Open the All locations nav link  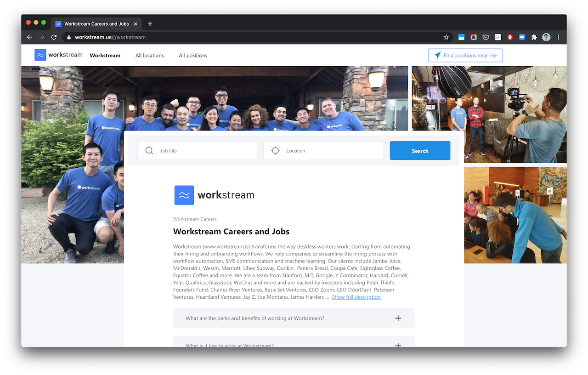click(150, 56)
